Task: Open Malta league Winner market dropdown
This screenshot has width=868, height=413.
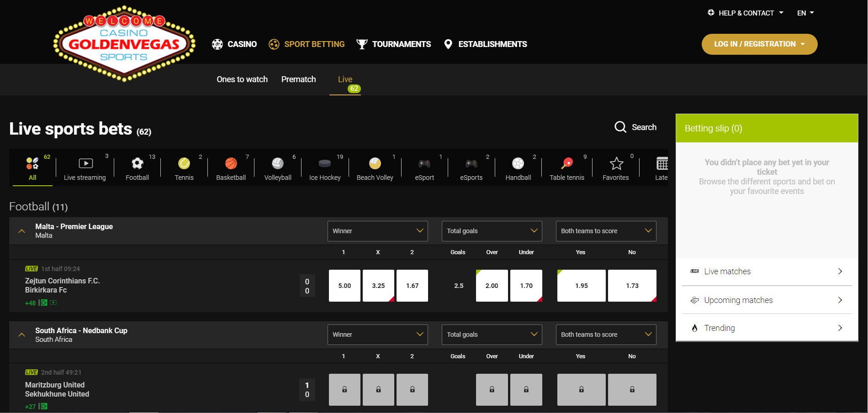Action: [x=378, y=231]
